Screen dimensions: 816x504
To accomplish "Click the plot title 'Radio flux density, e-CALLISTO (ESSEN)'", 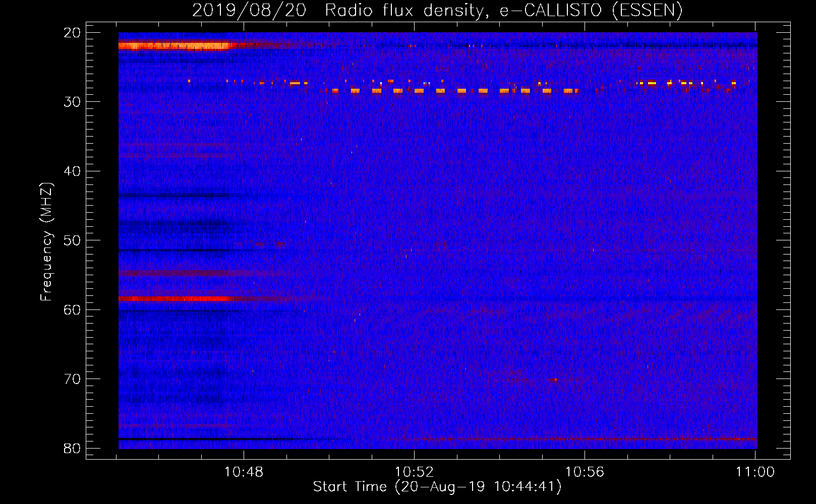I will click(x=503, y=11).
